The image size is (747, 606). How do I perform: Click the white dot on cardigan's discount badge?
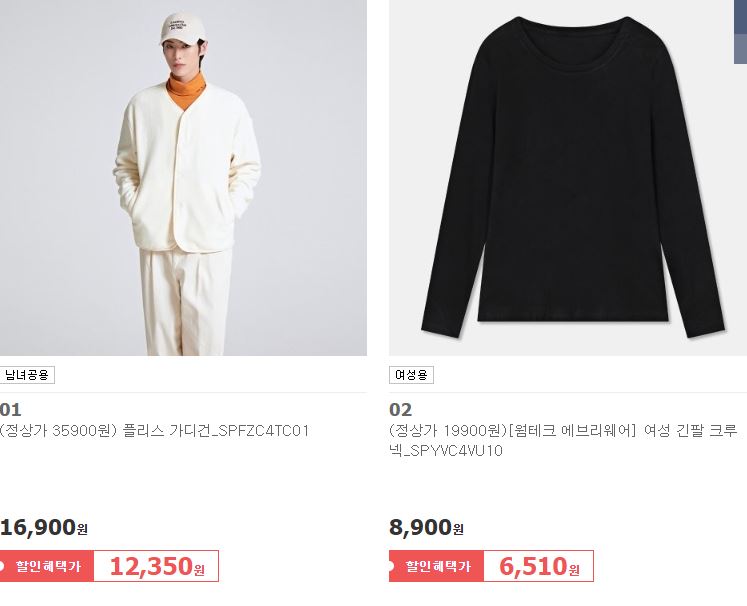pos(1,566)
